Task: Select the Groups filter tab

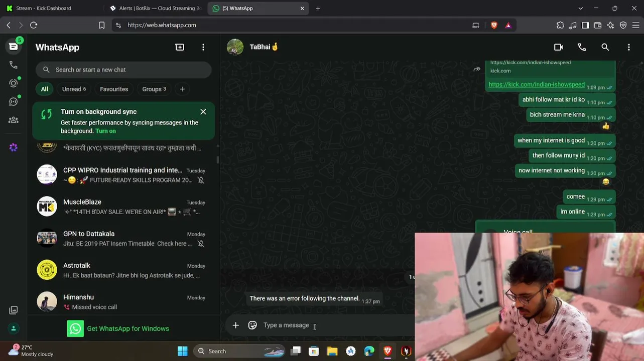Action: click(154, 89)
